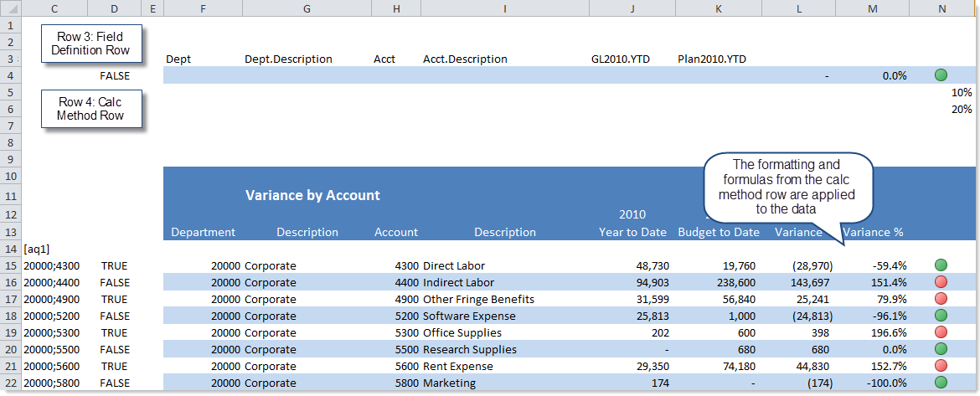Select the Plan2010.YTD cell

[712, 59]
